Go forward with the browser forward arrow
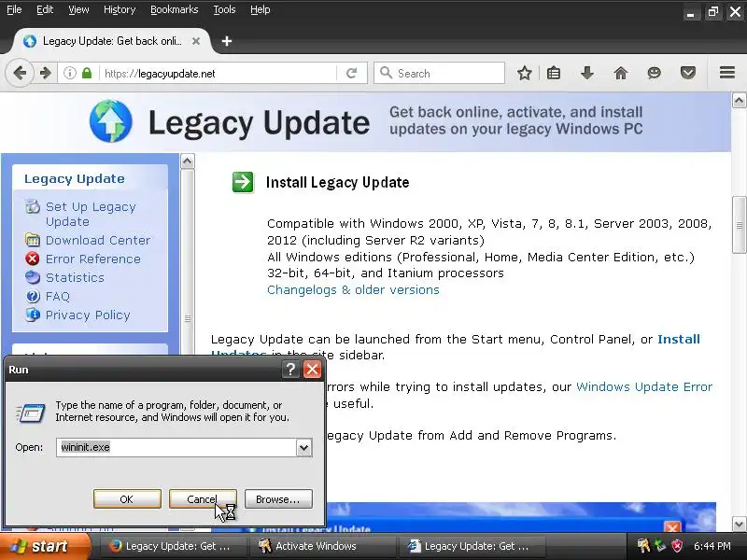 click(x=46, y=74)
